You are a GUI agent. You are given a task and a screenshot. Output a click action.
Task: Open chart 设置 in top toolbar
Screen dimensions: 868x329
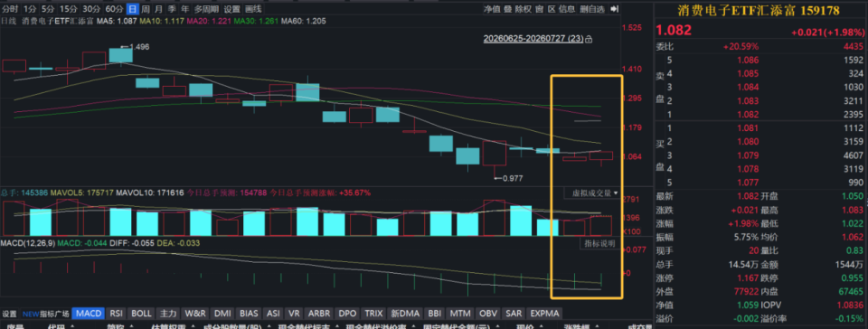(x=232, y=9)
